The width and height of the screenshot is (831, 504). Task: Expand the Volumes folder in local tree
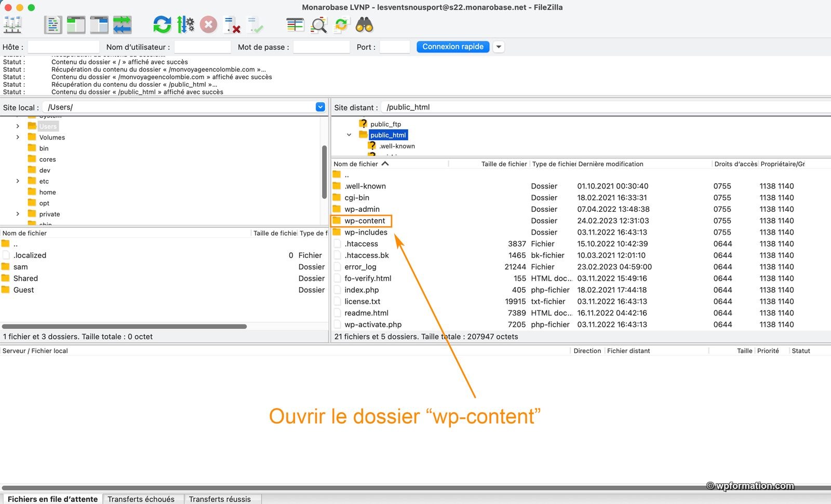(x=18, y=137)
